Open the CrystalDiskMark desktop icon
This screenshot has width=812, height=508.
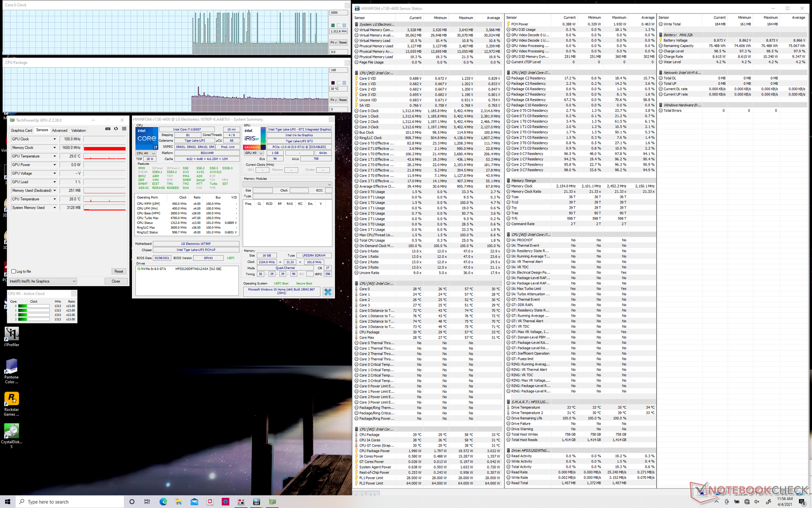tap(11, 432)
